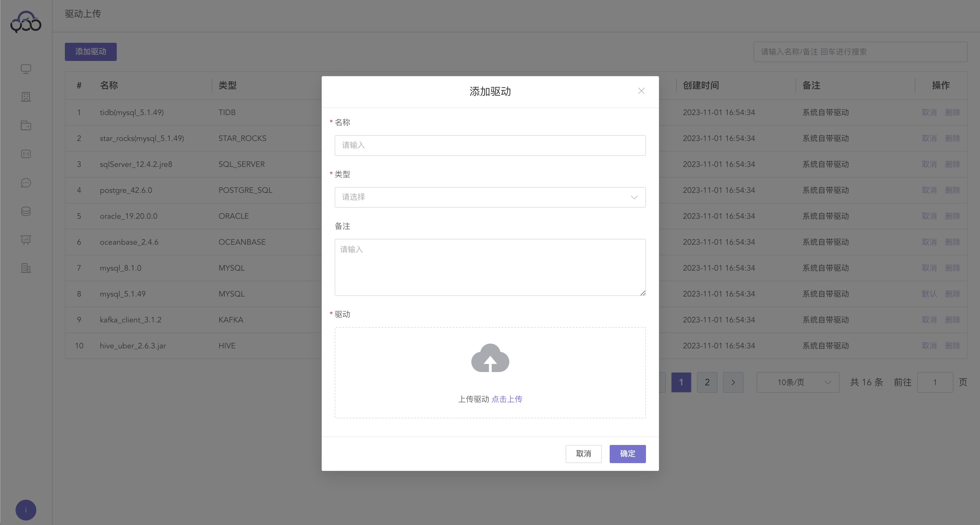Click 取消 for the postgre_42.6.0 row

[929, 190]
